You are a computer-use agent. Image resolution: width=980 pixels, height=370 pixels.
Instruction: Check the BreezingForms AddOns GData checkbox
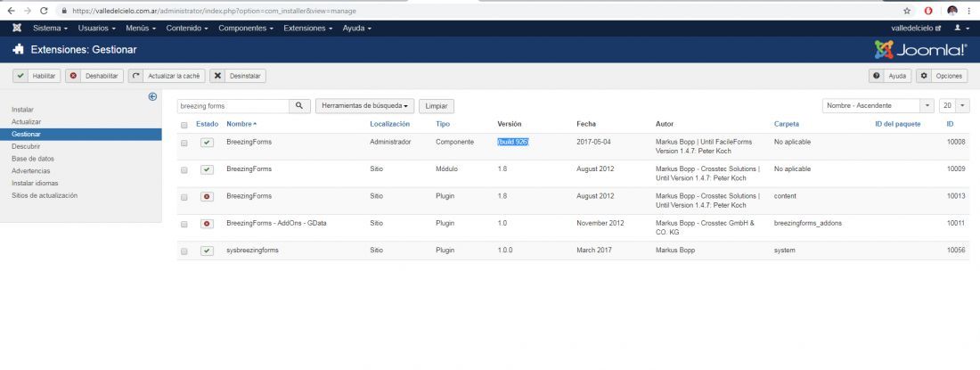click(184, 224)
